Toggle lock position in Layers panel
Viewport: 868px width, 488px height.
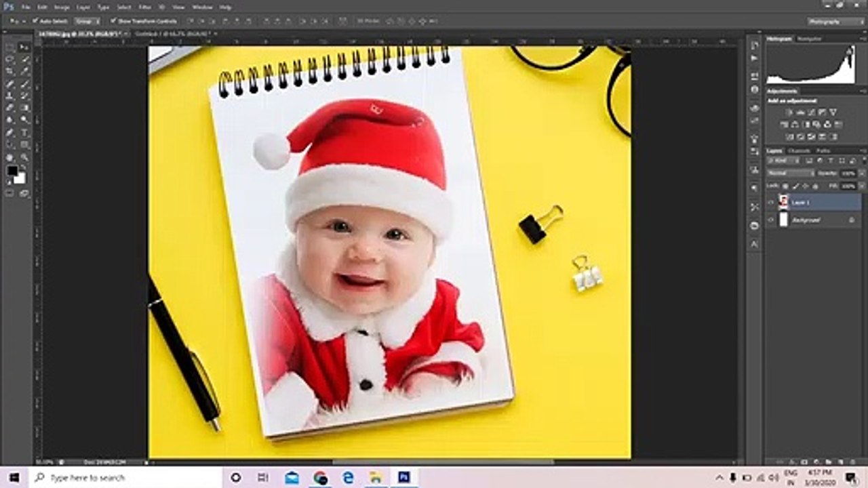coord(805,186)
